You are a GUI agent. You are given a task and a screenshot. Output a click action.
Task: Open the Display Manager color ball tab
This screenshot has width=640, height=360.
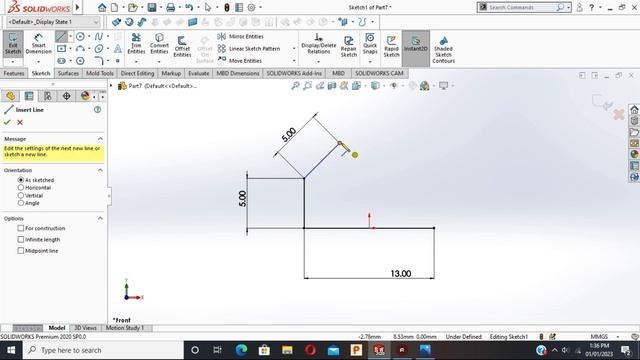(85, 96)
